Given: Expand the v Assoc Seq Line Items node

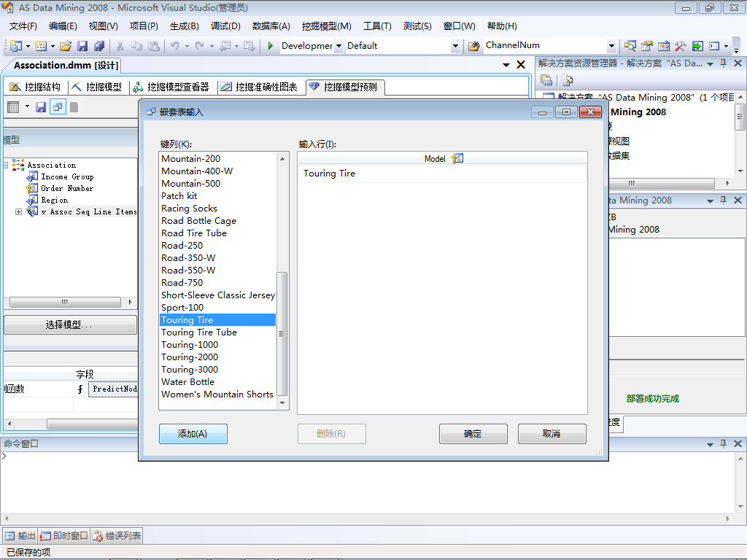Looking at the screenshot, I should point(18,211).
